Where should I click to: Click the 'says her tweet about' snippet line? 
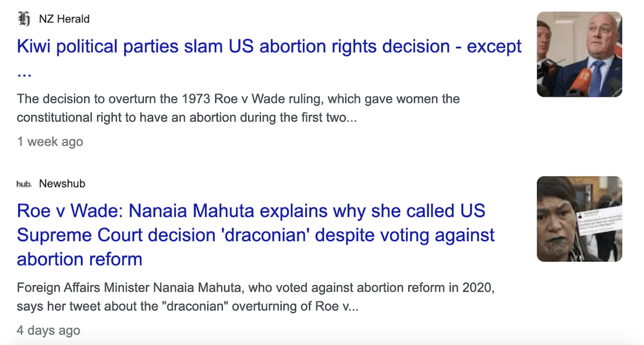point(188,306)
